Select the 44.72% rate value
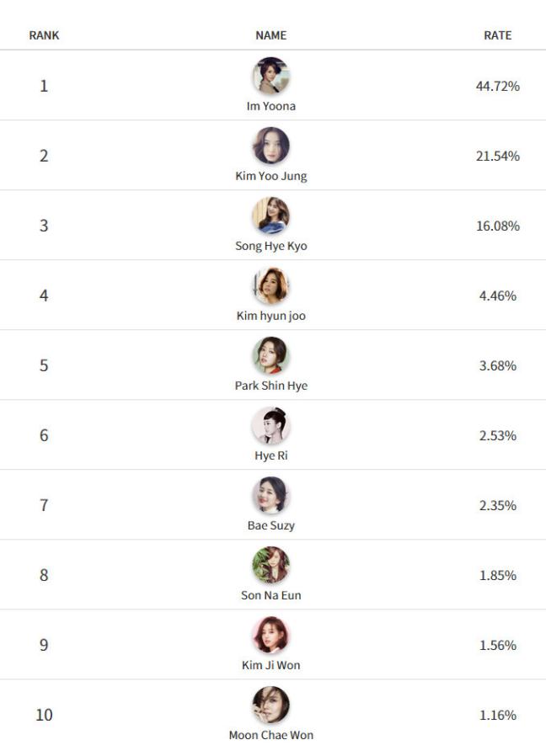The height and width of the screenshot is (756, 546). tap(497, 86)
